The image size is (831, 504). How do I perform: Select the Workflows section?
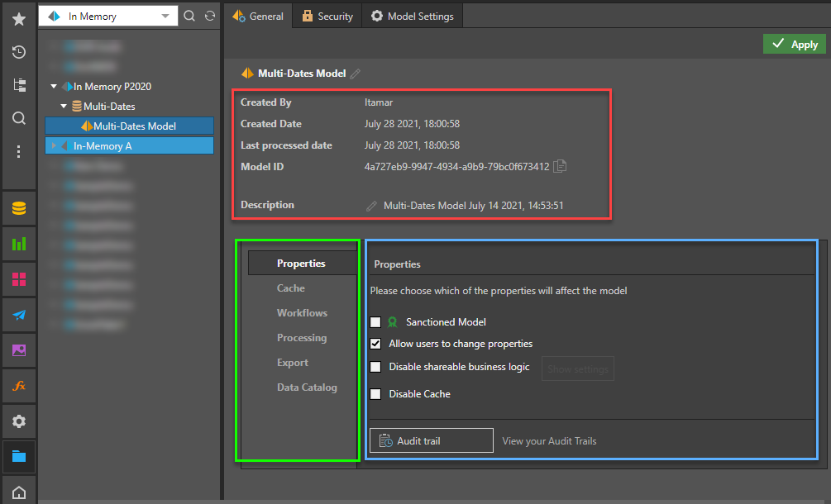click(x=302, y=313)
